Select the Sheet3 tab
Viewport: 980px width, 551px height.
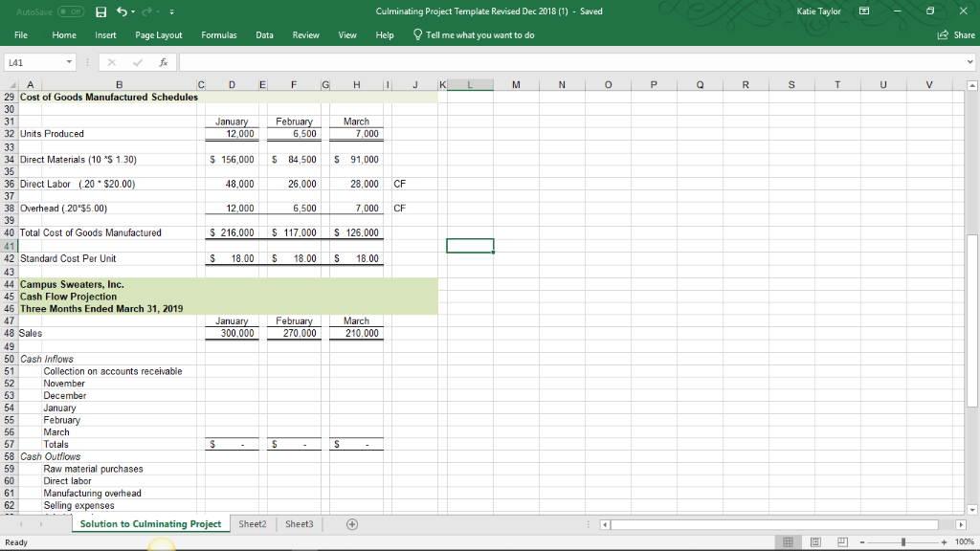(300, 524)
